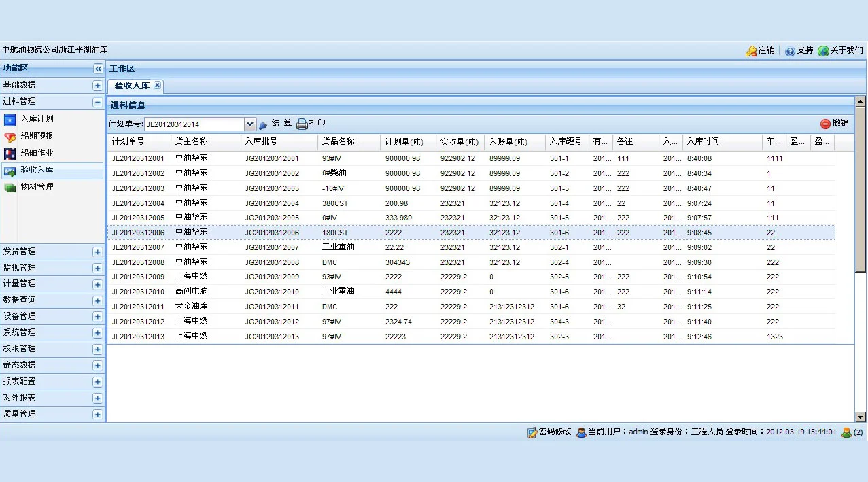The image size is (868, 482).
Task: Open 入库计划 in the sidebar
Action: tap(37, 119)
